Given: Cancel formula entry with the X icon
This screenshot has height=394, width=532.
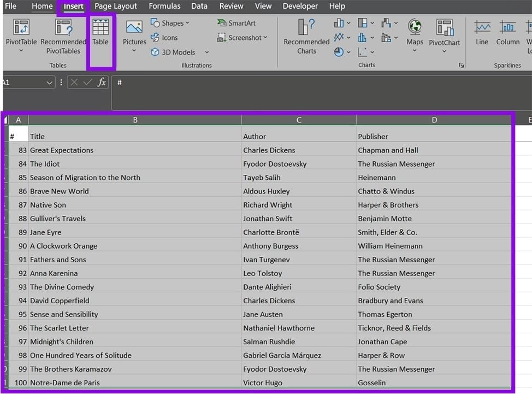Looking at the screenshot, I should [x=75, y=82].
